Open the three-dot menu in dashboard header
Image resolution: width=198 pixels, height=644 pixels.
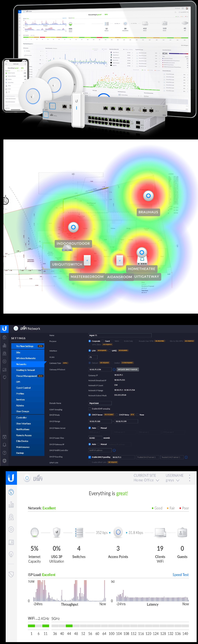[189, 478]
